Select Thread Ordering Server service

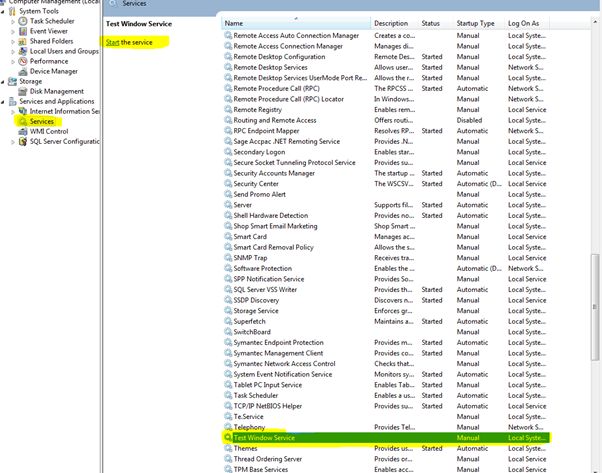[x=268, y=459]
